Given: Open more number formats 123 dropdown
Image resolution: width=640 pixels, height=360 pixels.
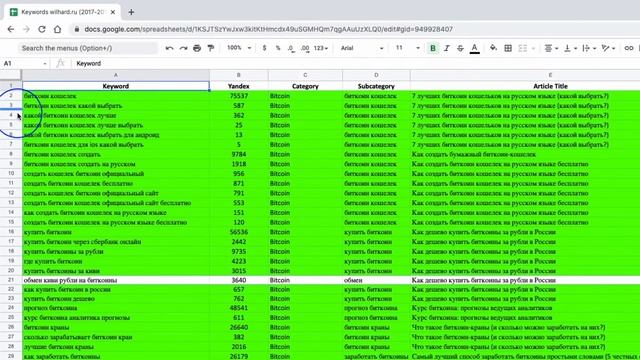Looking at the screenshot, I should 321,48.
